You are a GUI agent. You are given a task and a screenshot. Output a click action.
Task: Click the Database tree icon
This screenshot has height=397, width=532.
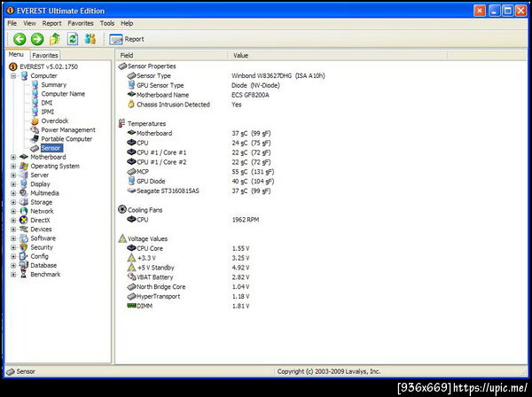[24, 266]
